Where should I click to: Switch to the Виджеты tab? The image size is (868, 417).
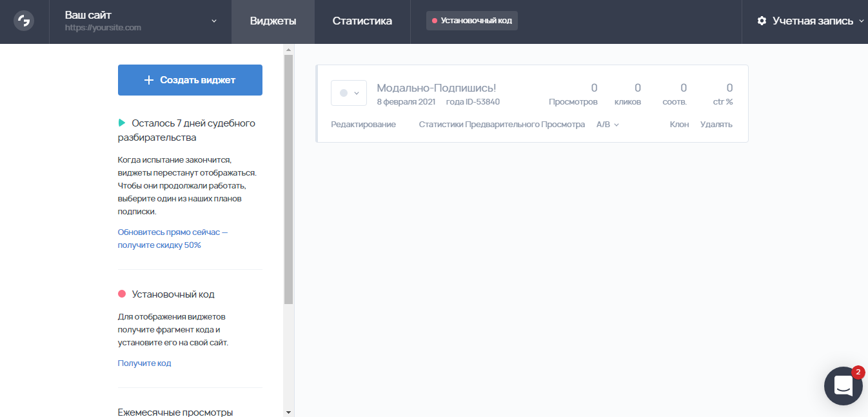273,21
